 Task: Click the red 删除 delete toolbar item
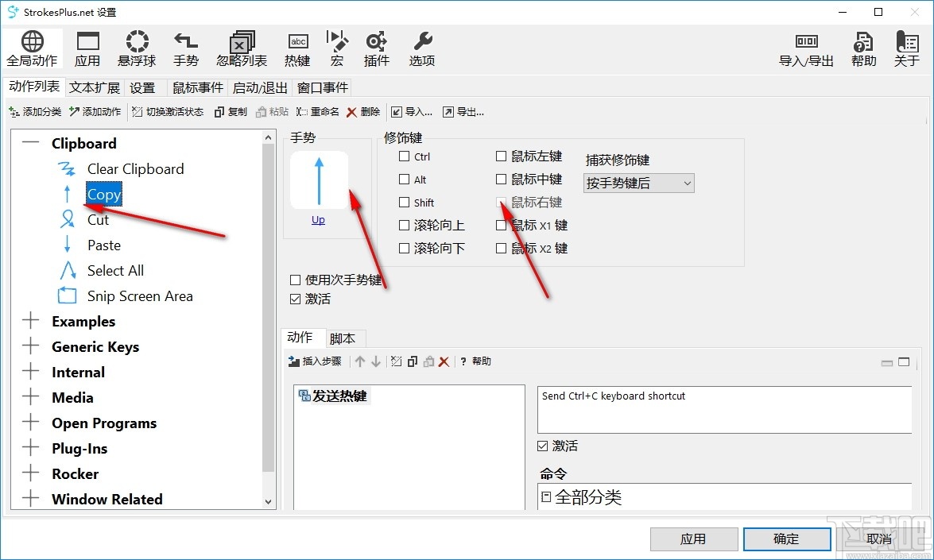[x=362, y=111]
